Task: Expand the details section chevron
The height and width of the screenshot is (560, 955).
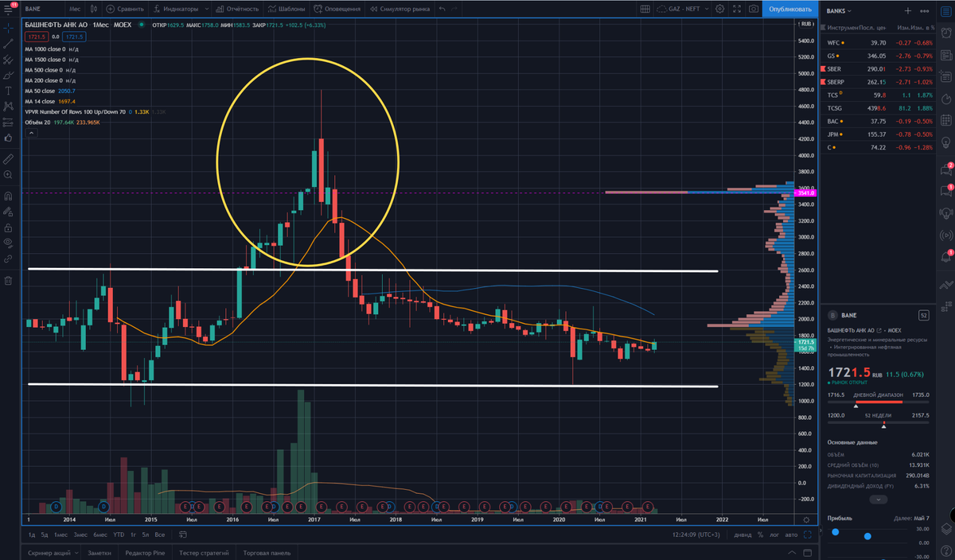Action: click(878, 500)
